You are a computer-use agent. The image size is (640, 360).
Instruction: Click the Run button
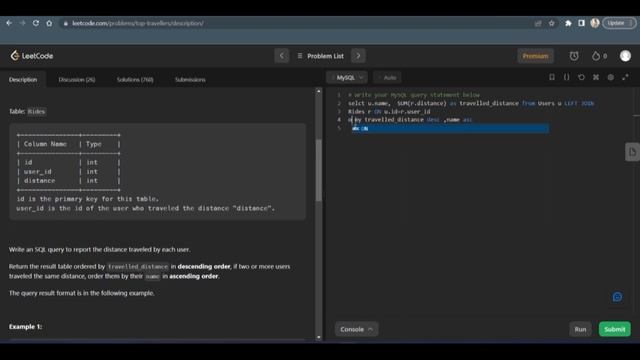[x=580, y=329]
